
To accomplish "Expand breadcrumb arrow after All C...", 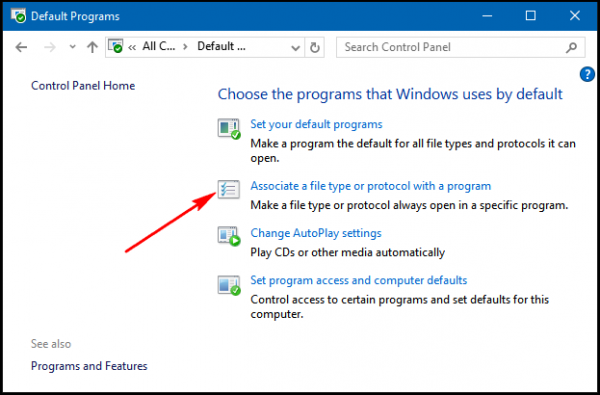I will pos(185,47).
